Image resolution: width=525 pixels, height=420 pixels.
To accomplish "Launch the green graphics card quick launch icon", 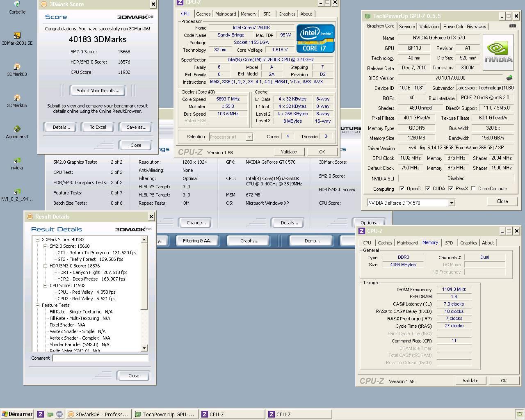I will [50, 414].
